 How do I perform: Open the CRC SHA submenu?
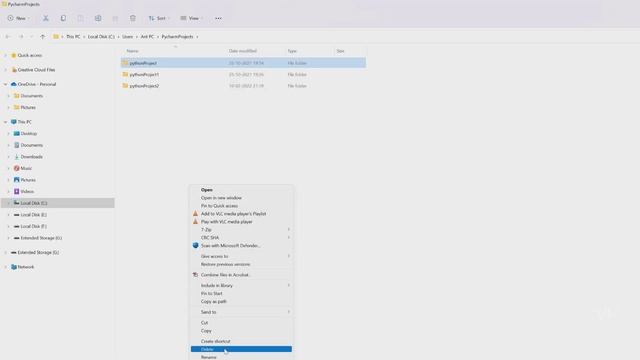(x=241, y=238)
